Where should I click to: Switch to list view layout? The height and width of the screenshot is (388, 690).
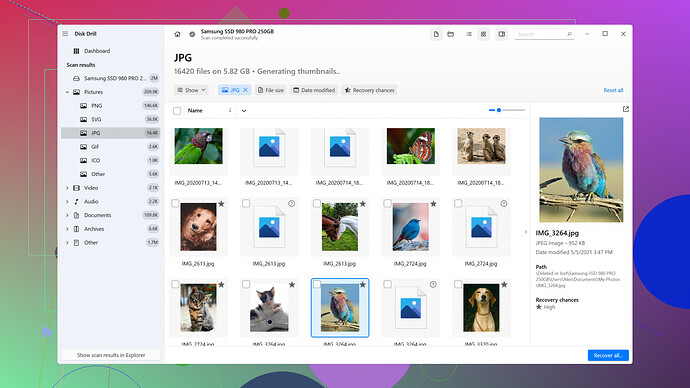pyautogui.click(x=469, y=34)
